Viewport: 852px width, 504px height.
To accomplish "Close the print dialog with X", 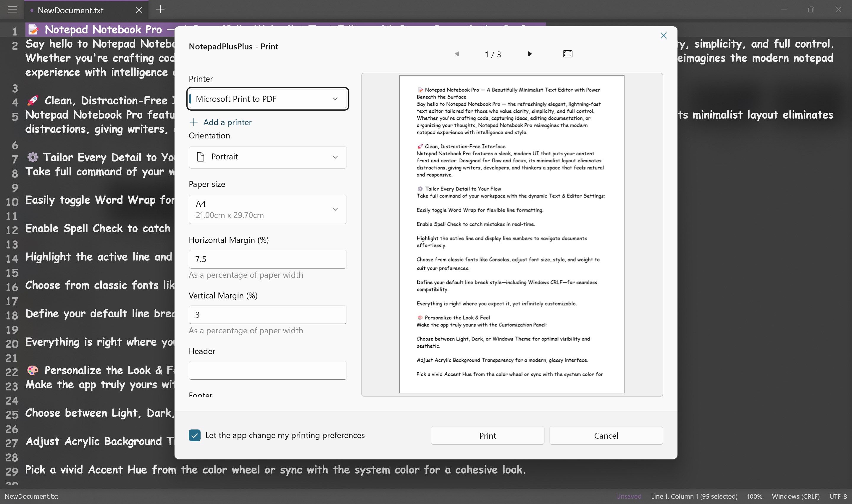I will 664,36.
